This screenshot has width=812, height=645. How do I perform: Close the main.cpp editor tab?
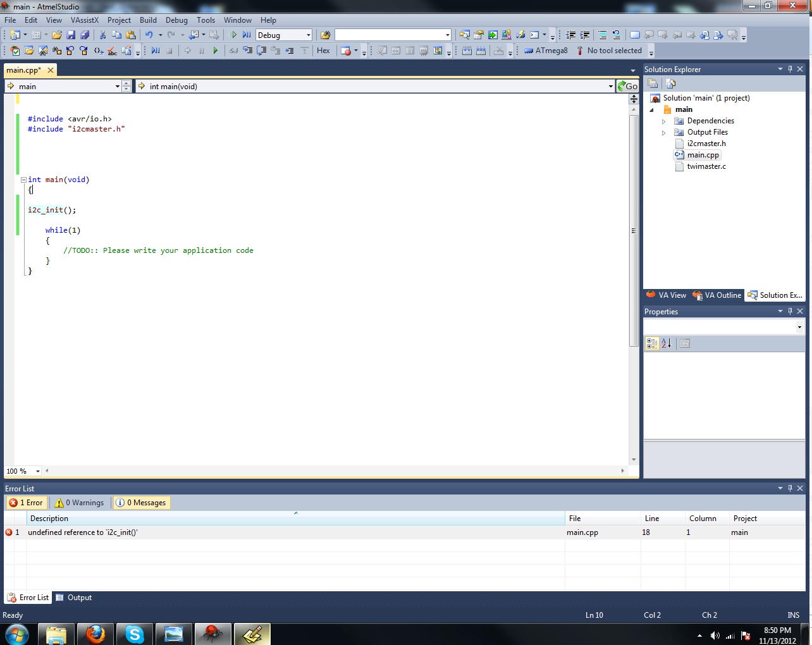click(51, 70)
